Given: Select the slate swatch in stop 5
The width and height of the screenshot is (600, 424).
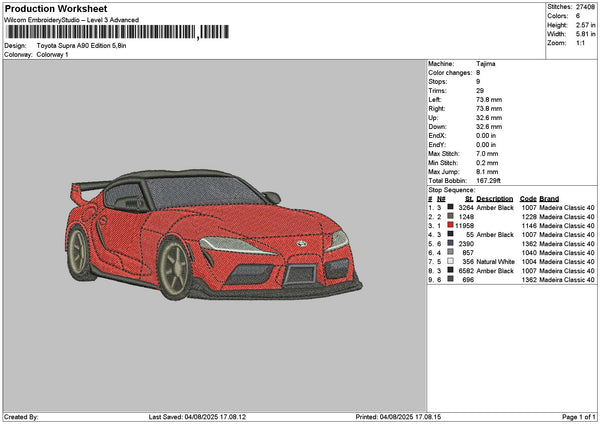Looking at the screenshot, I should tap(450, 243).
